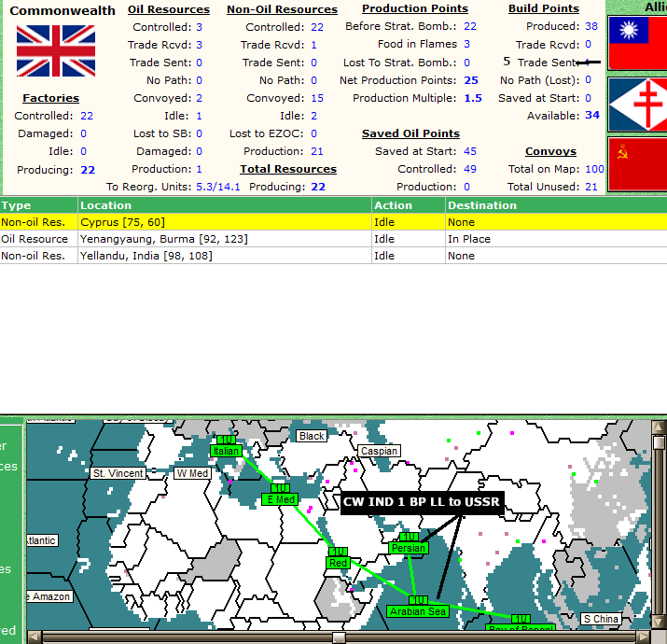The image size is (667, 644).
Task: Click the Italian Coast convoy marker
Action: (226, 451)
